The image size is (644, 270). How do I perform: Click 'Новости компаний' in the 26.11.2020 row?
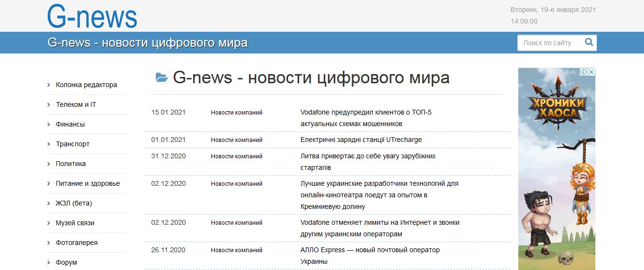(237, 250)
